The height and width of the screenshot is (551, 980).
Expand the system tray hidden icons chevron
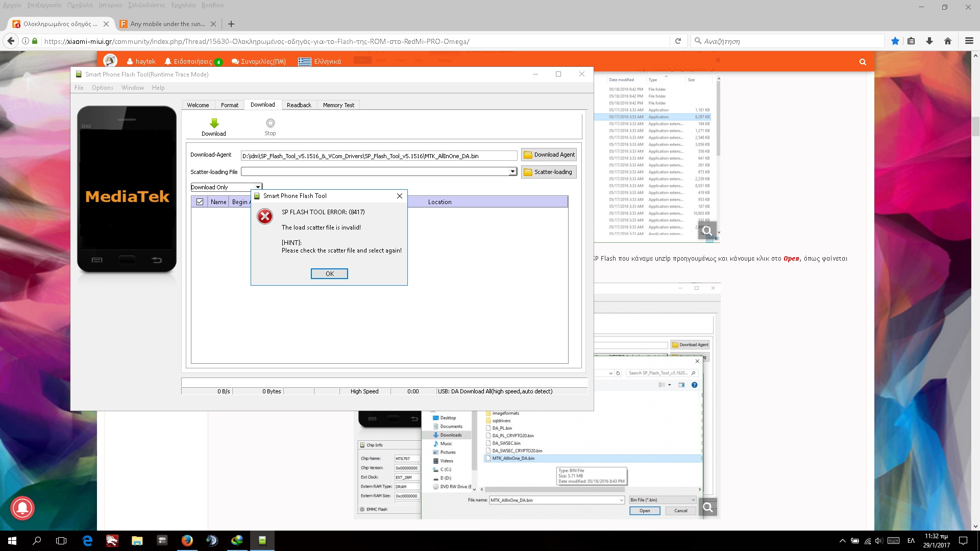[x=842, y=541]
